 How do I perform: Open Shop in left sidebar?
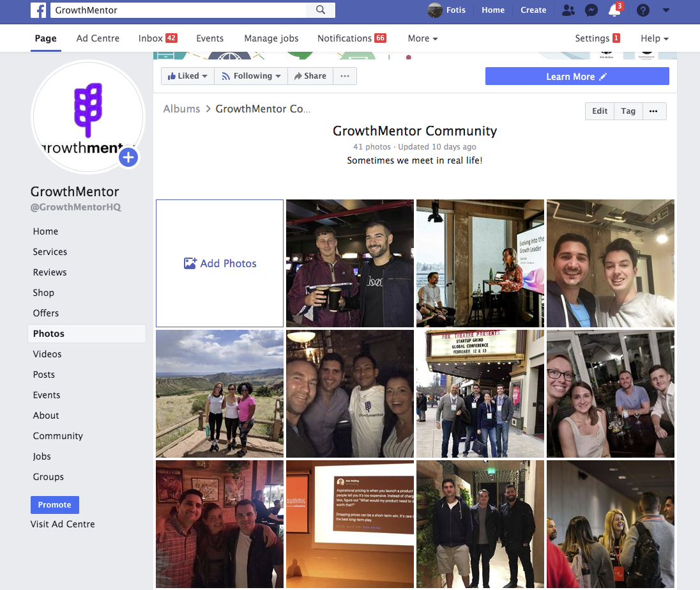pyautogui.click(x=43, y=293)
